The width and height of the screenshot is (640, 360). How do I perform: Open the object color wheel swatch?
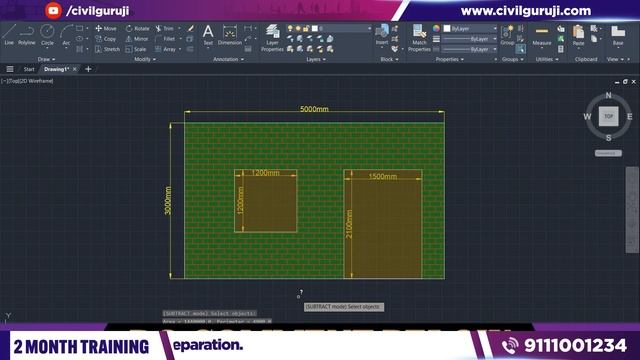pyautogui.click(x=436, y=28)
